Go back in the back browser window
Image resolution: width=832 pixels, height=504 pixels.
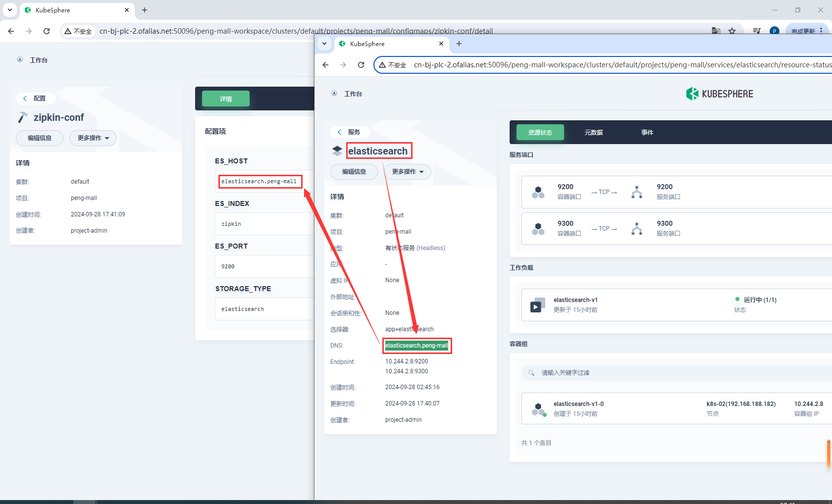11,31
